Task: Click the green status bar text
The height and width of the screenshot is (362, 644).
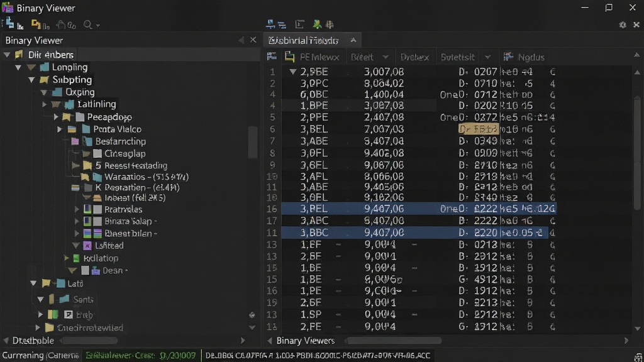Action: [x=140, y=356]
